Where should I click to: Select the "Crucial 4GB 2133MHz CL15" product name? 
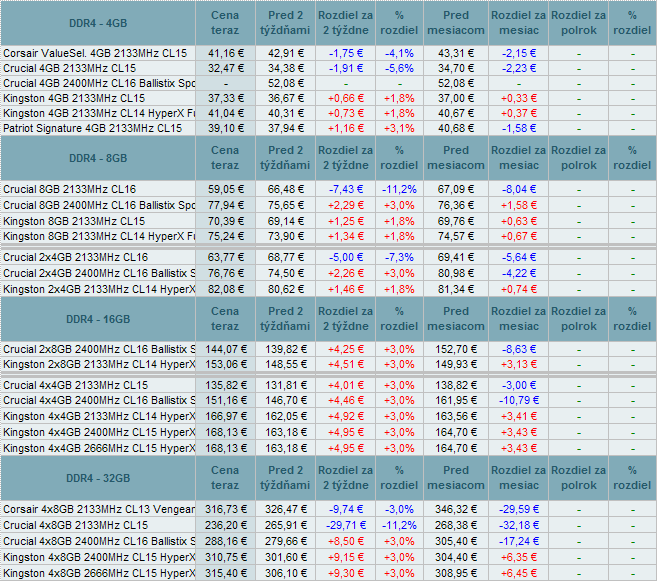(x=70, y=68)
